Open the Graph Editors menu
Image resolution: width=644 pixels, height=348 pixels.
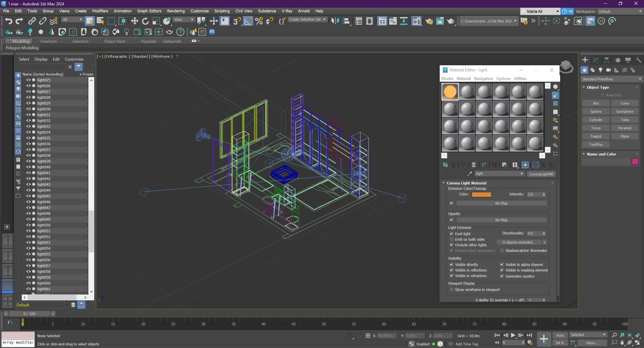click(x=149, y=11)
